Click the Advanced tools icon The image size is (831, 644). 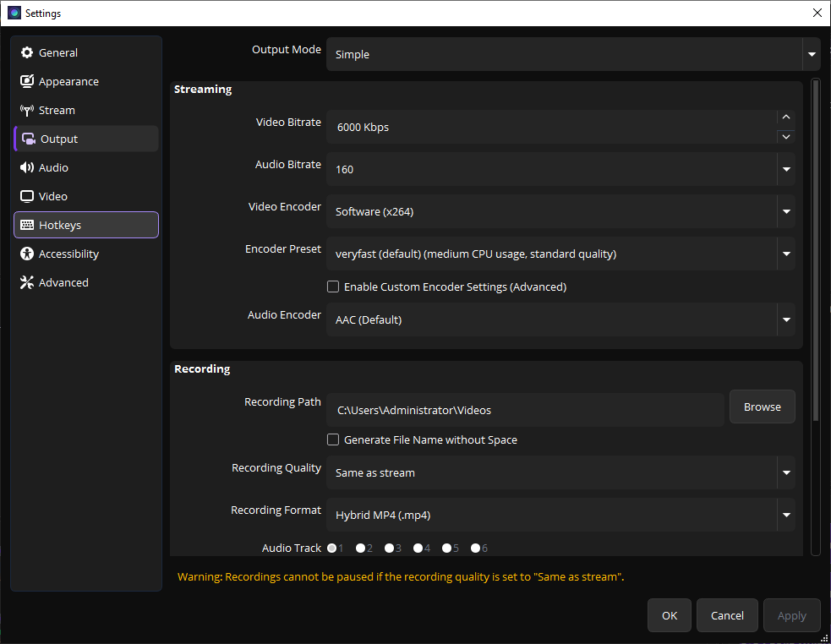point(26,282)
